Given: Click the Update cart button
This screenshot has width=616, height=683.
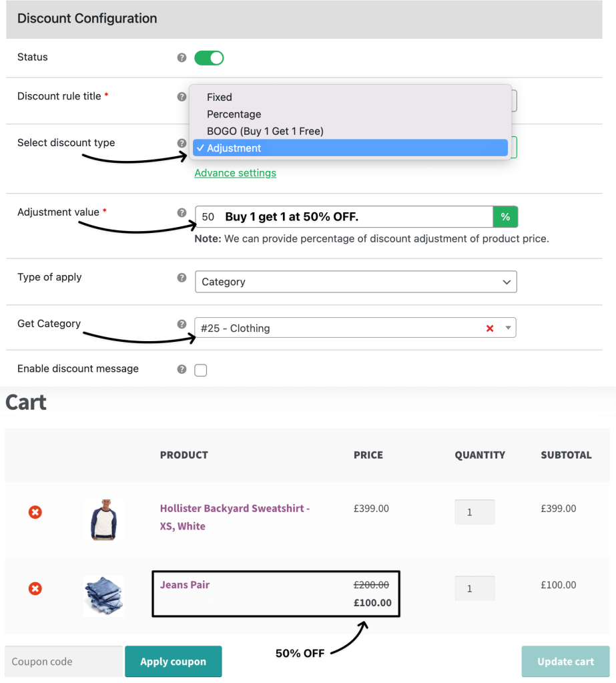Looking at the screenshot, I should coord(565,661).
